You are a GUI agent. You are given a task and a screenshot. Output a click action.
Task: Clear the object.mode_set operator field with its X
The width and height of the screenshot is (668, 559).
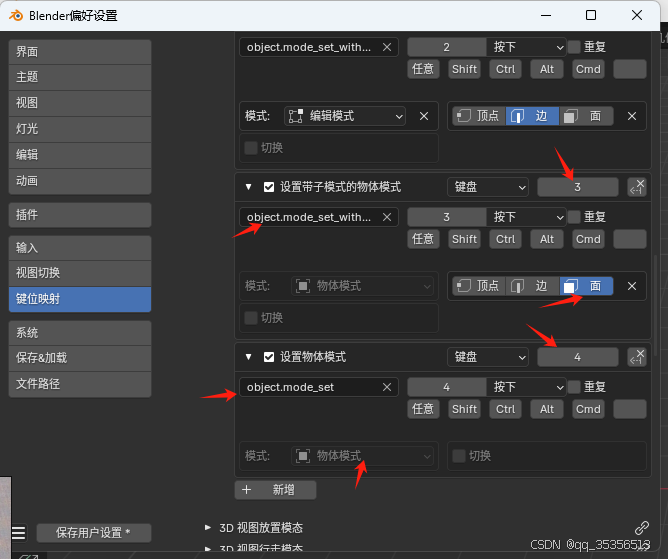[x=386, y=387]
